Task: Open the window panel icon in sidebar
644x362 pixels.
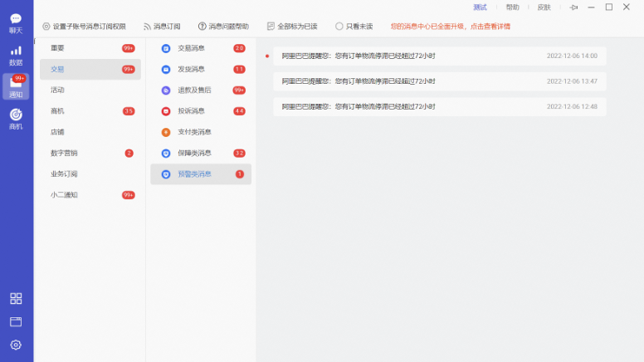Action: (16, 322)
